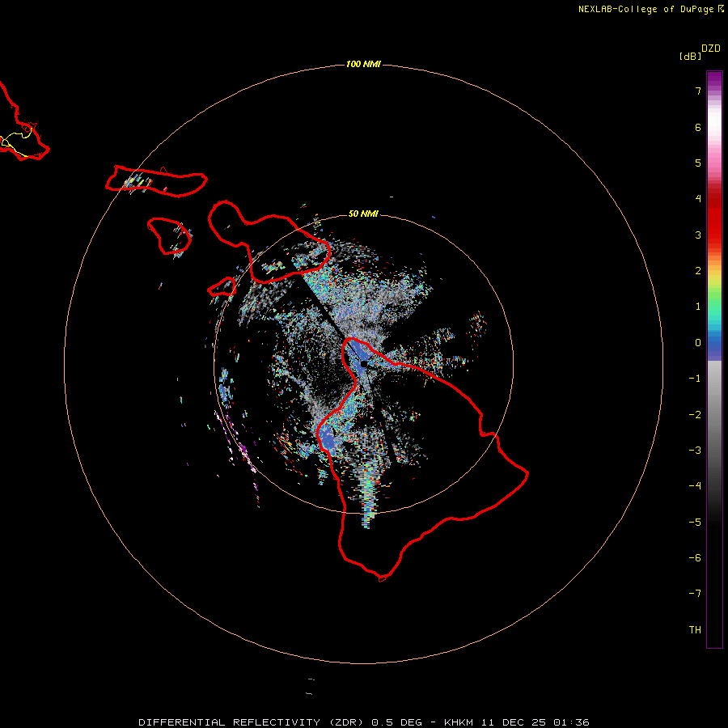This screenshot has height=728, width=728.
Task: Click the radar site marker at the center
Action: (x=364, y=364)
